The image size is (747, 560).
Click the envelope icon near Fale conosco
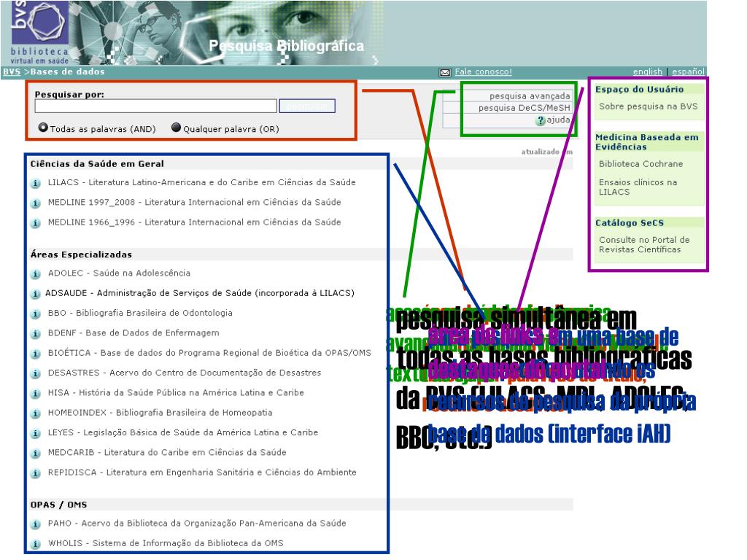click(445, 72)
